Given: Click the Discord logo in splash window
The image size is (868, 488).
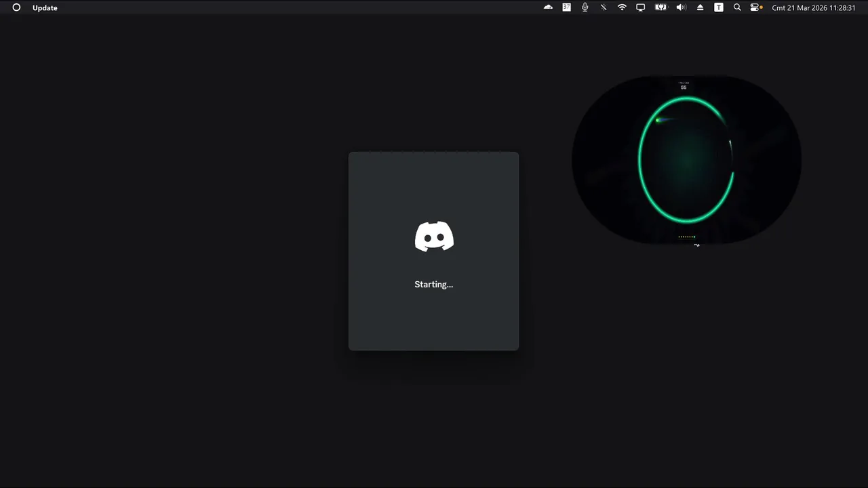Looking at the screenshot, I should 434,237.
